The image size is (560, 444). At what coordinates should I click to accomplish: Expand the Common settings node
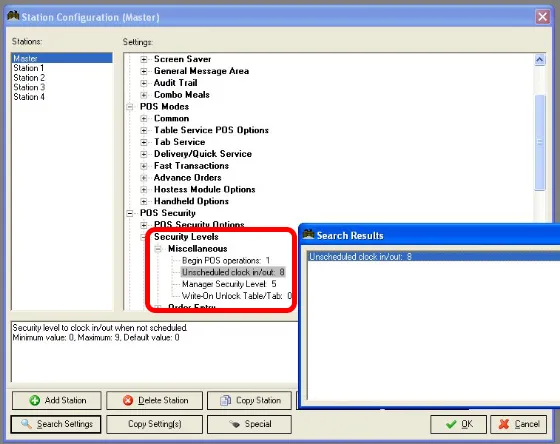coord(144,119)
